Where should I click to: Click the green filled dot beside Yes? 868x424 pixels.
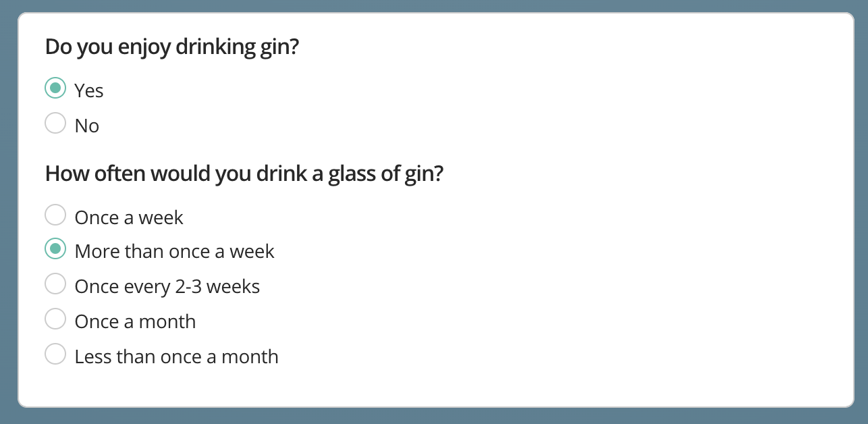(55, 88)
